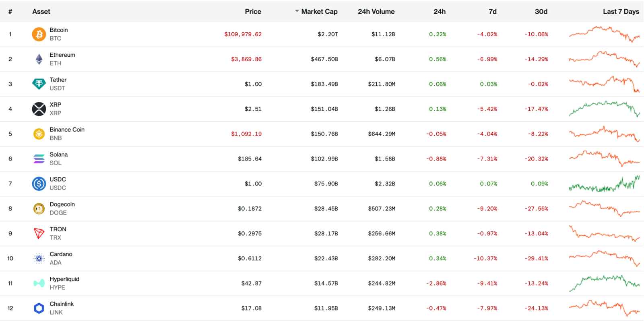Click the Market Cap sort arrow

(x=297, y=11)
